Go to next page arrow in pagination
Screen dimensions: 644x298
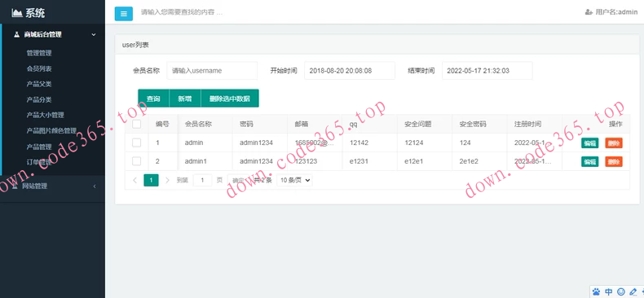pyautogui.click(x=167, y=180)
